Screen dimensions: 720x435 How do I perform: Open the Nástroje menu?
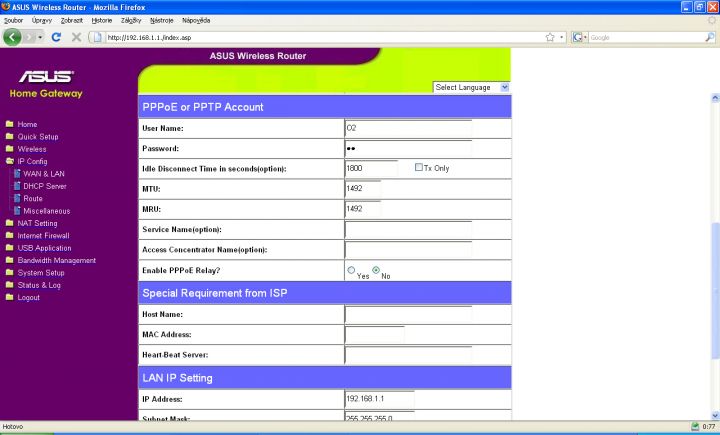162,21
